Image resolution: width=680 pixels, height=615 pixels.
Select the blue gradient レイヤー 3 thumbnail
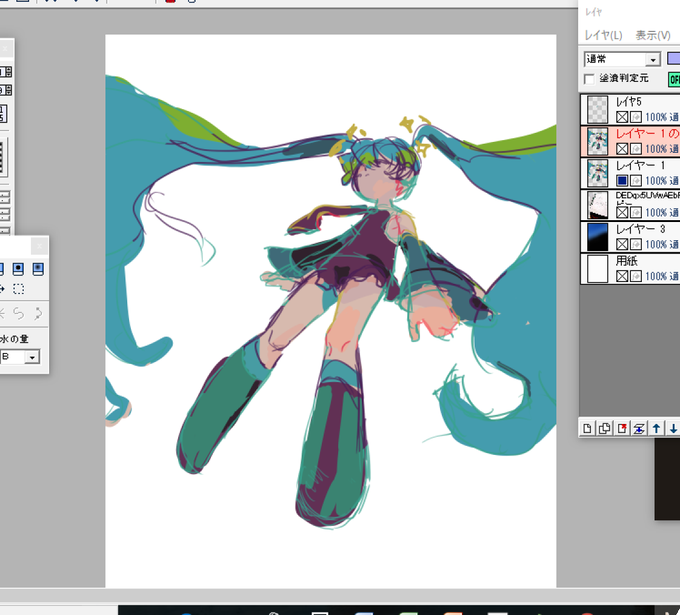coord(597,237)
